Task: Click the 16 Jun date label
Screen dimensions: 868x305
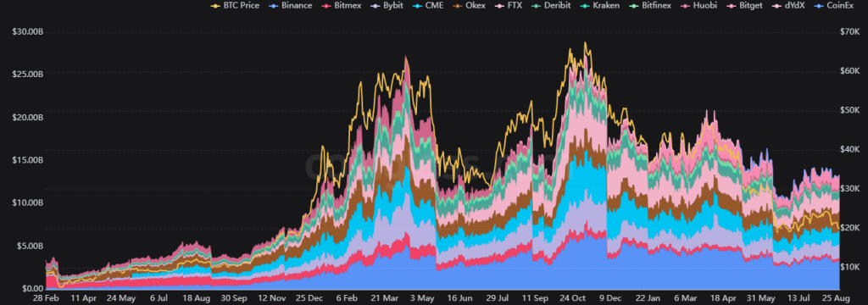Action: click(x=461, y=298)
